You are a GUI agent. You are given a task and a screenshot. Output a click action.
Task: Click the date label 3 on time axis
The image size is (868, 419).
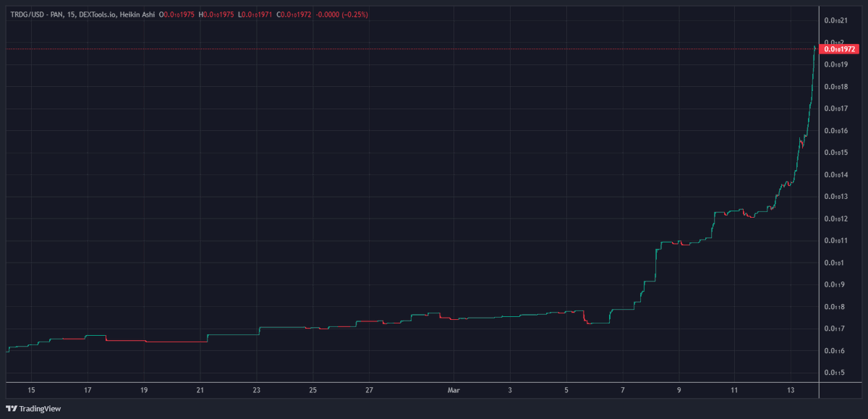[x=510, y=389]
